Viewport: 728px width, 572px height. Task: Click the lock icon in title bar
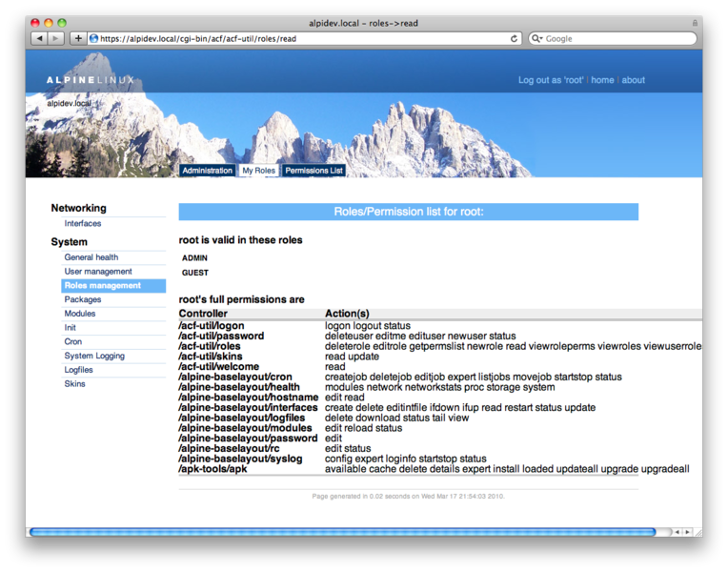click(695, 23)
